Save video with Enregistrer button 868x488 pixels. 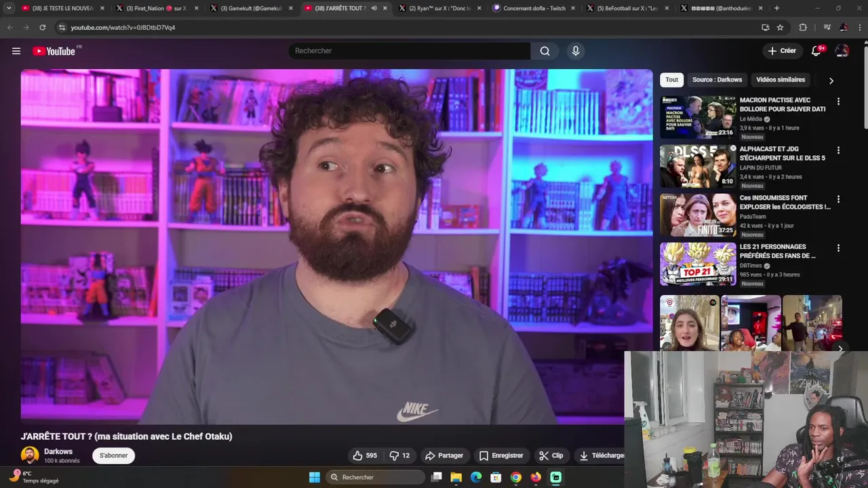click(x=501, y=455)
